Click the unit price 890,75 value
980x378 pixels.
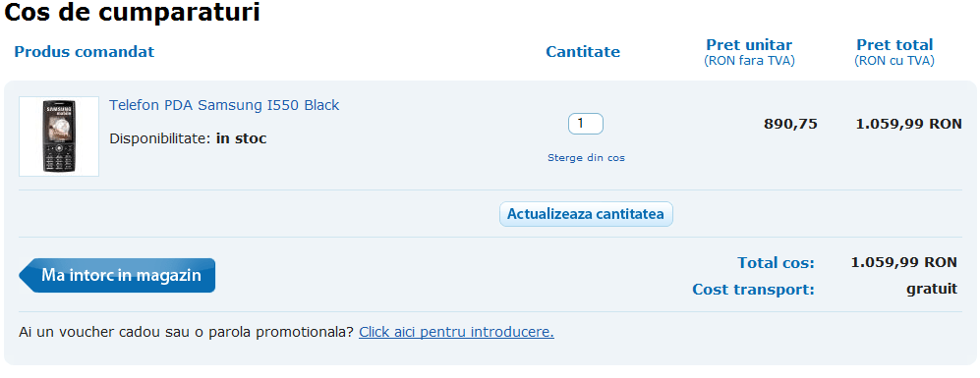pos(790,124)
